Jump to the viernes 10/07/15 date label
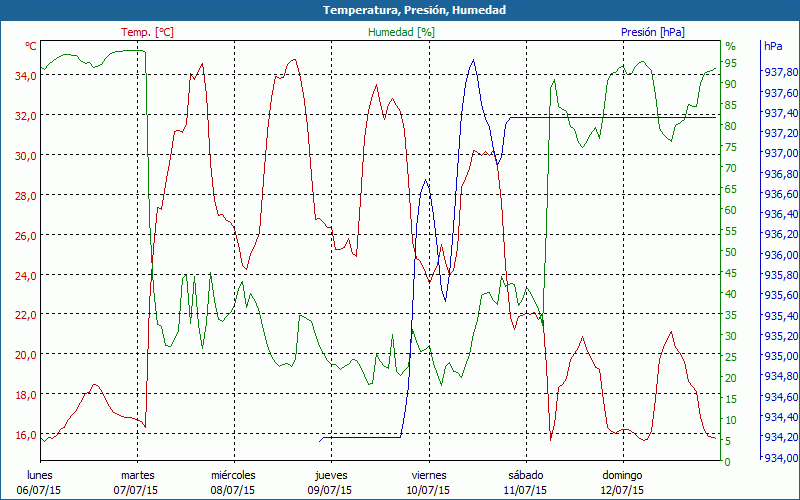The width and height of the screenshot is (800, 500). [427, 483]
